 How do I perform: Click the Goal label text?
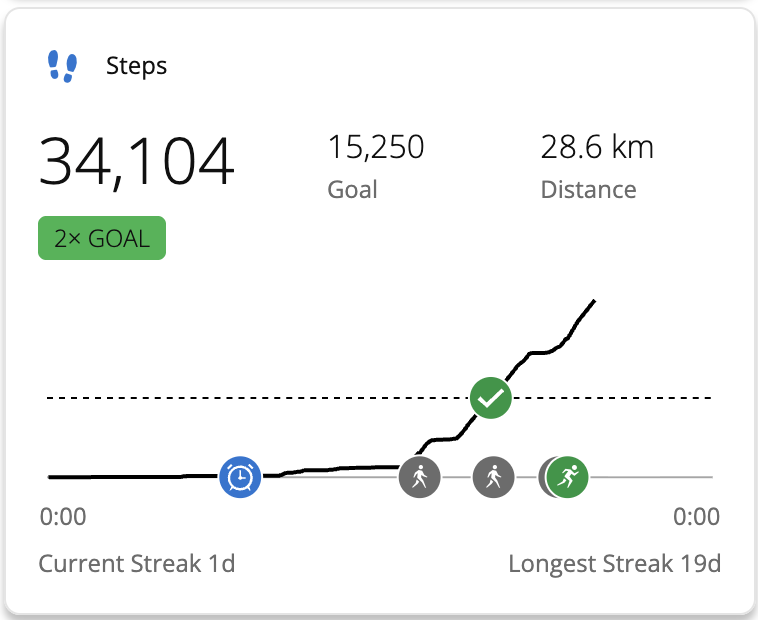(x=353, y=189)
